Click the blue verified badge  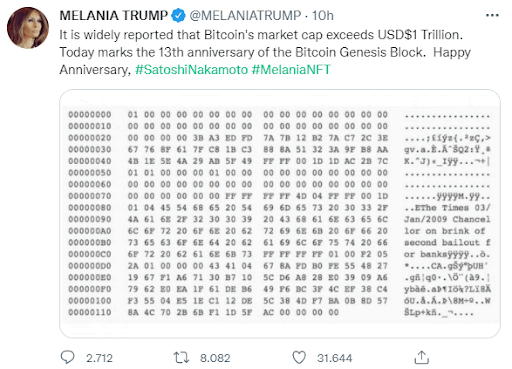[178, 16]
